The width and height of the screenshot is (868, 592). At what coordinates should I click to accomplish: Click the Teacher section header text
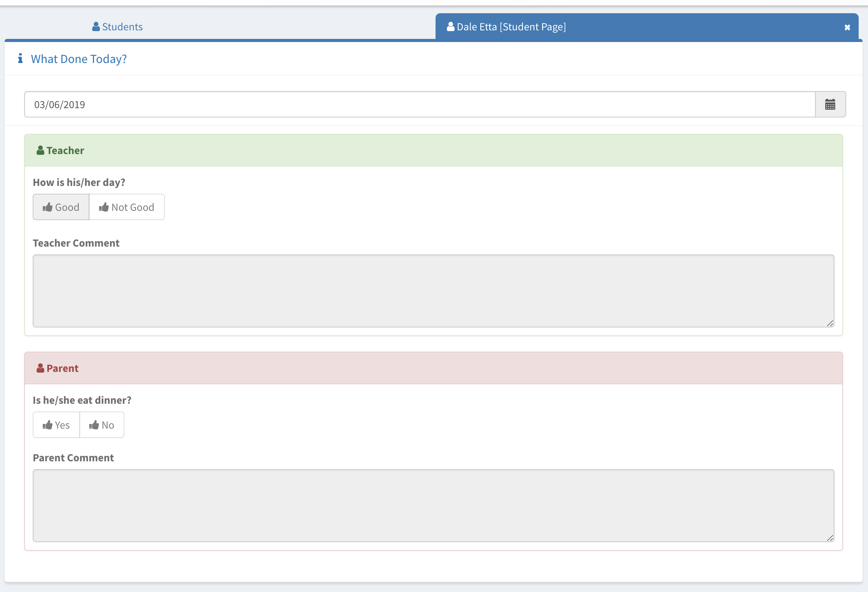tap(65, 151)
